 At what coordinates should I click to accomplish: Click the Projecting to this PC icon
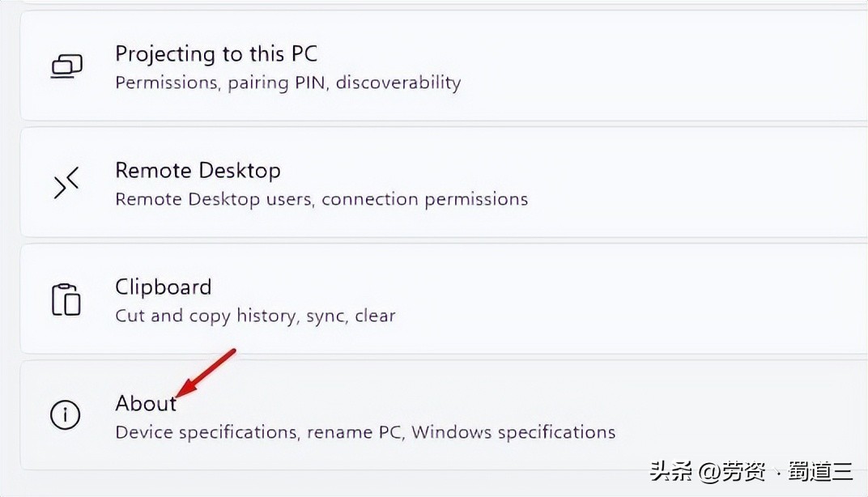click(x=66, y=66)
